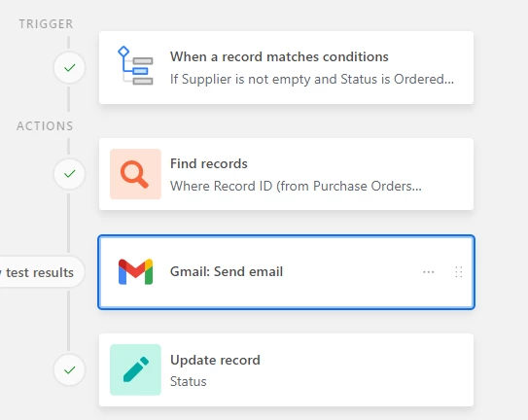528x420 pixels.
Task: Open the Update record action card
Action: click(x=286, y=369)
